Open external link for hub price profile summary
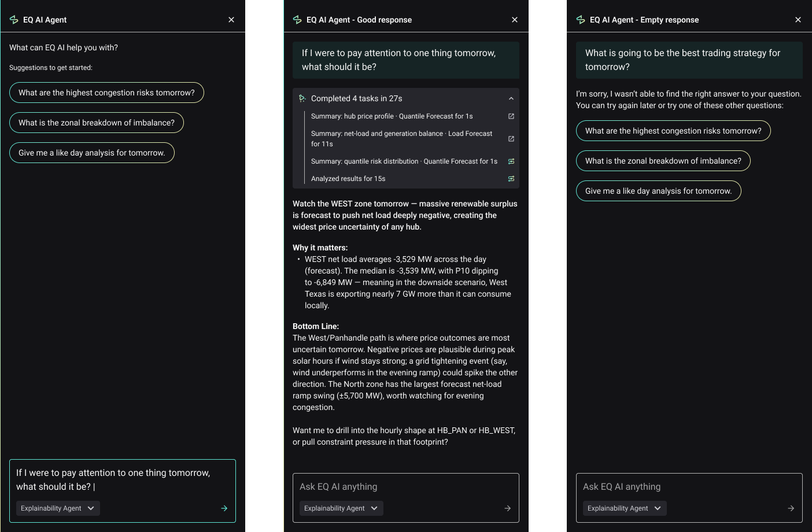The width and height of the screenshot is (812, 532). (511, 116)
